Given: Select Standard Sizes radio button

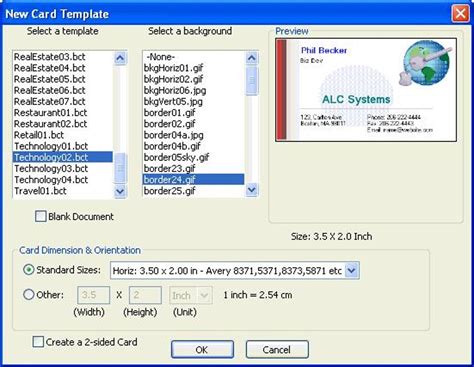Looking at the screenshot, I should click(29, 270).
